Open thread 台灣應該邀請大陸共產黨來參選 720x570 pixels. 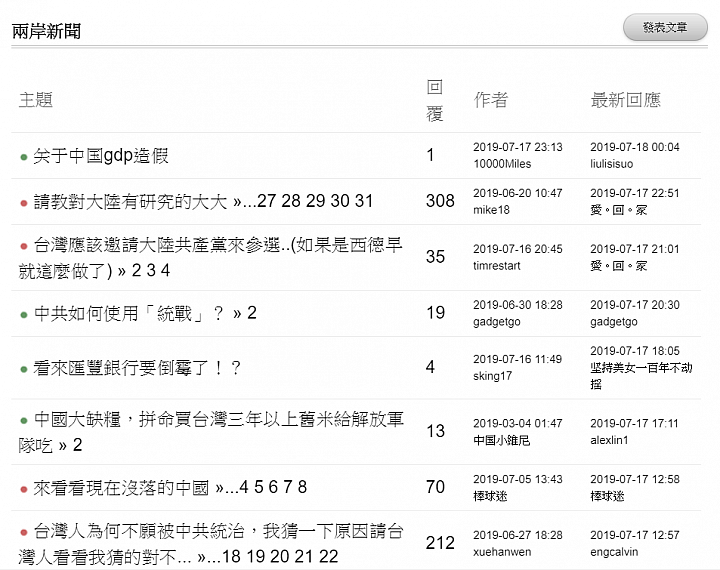pyautogui.click(x=210, y=258)
